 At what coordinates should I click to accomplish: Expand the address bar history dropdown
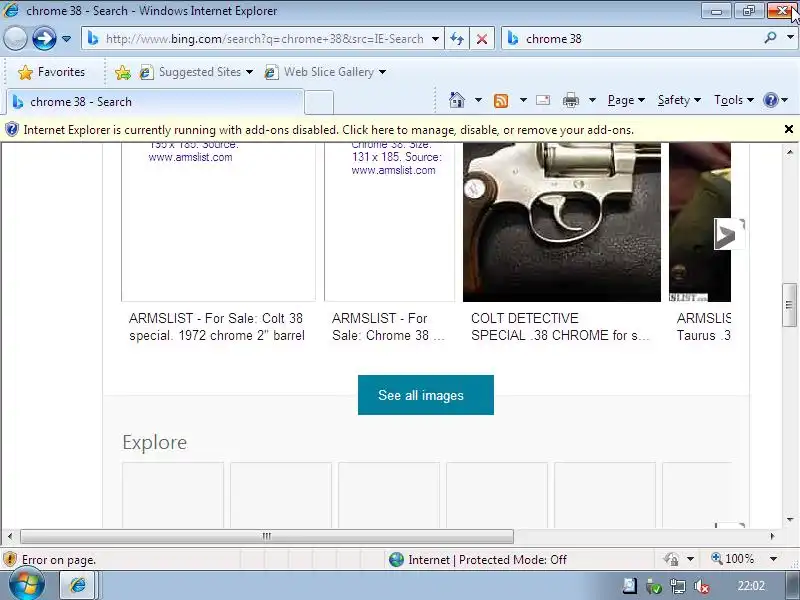click(x=435, y=39)
